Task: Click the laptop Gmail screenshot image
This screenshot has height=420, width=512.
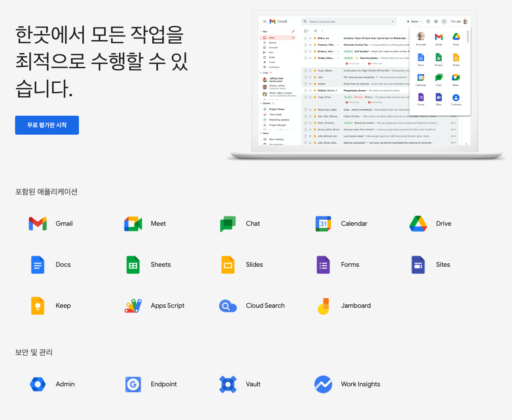Action: (x=365, y=85)
